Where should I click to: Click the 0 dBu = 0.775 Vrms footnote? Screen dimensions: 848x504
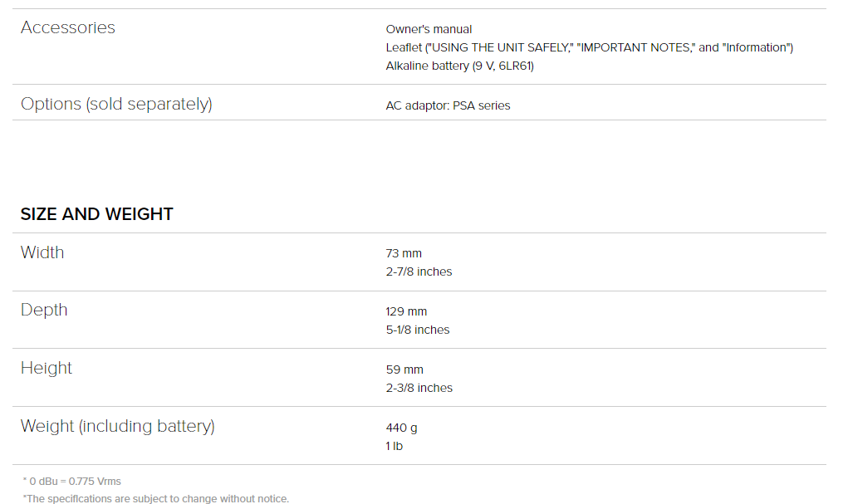(72, 482)
